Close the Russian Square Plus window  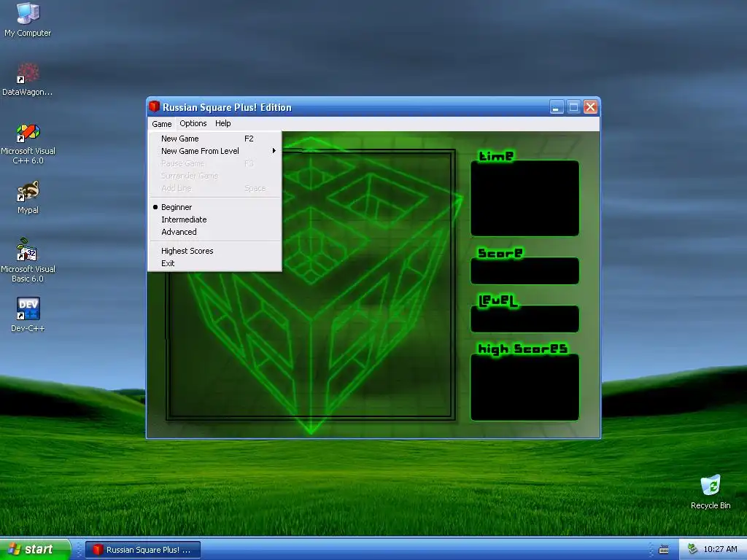click(590, 106)
